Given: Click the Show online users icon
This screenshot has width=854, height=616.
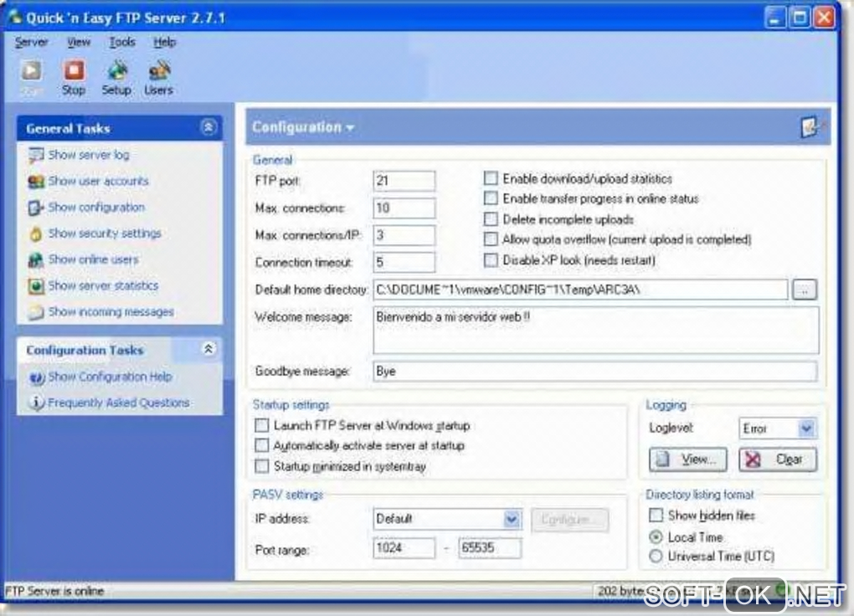Looking at the screenshot, I should (36, 259).
